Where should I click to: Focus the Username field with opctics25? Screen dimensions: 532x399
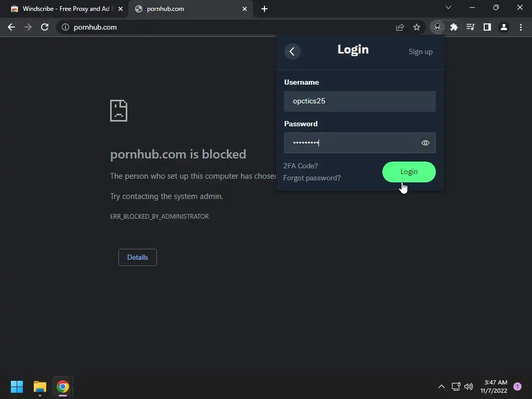(360, 101)
